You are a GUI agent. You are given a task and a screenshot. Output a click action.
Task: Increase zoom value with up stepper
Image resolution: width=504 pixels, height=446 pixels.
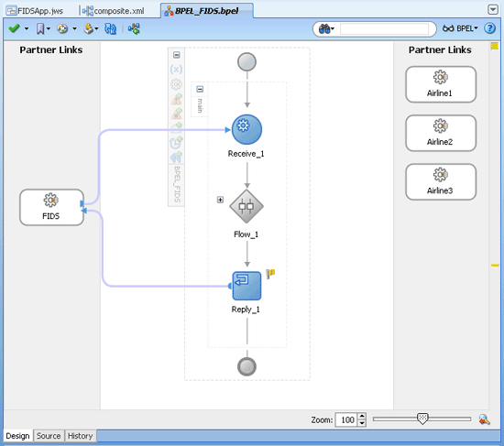tap(362, 416)
